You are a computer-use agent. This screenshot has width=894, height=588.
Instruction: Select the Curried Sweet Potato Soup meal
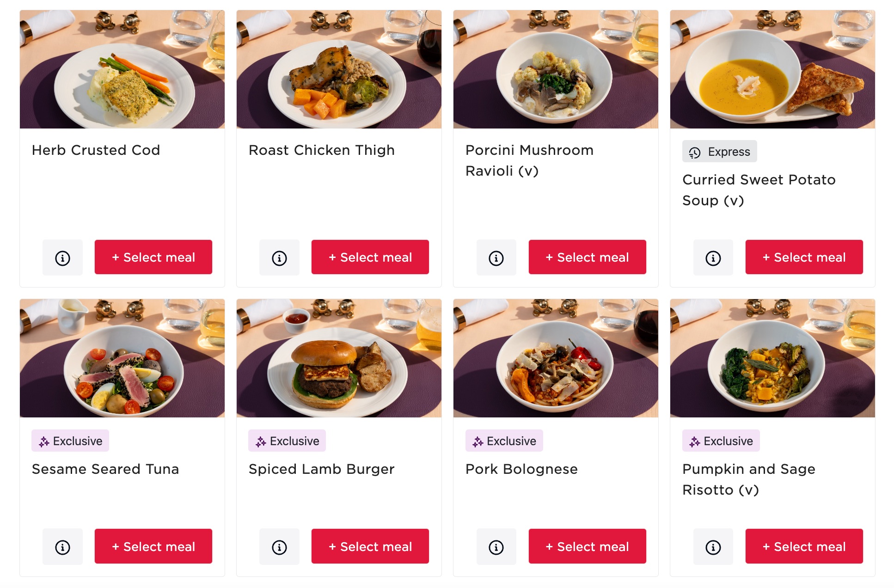(804, 257)
